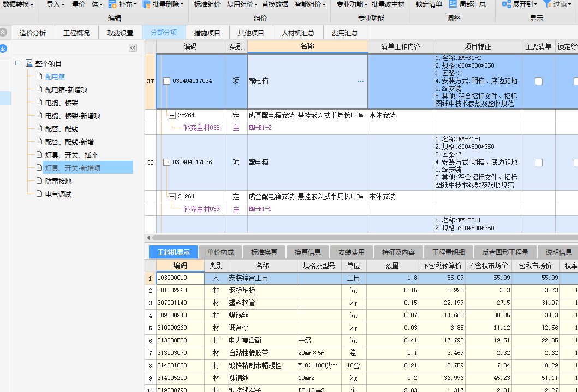The image size is (578, 392).
Task: Collapse quota 2-264 under 030404017036
Action: pos(172,197)
